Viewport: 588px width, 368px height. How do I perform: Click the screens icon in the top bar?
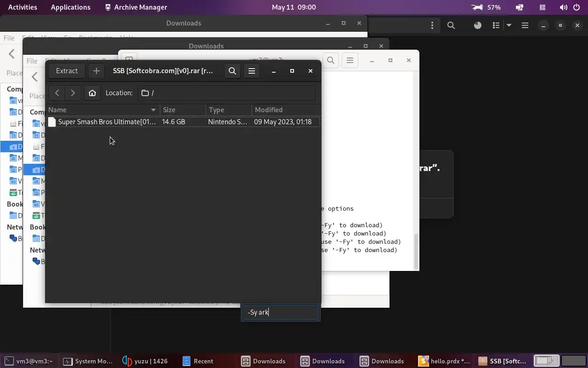[x=520, y=7]
